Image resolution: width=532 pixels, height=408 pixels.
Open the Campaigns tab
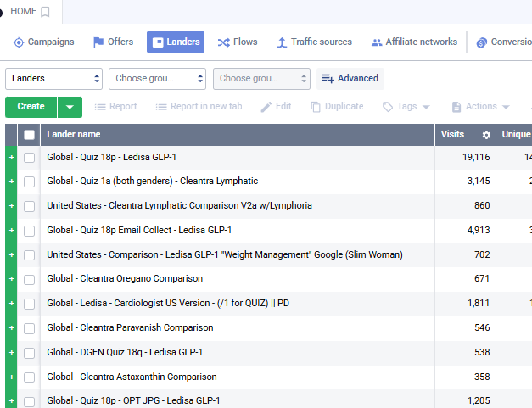pyautogui.click(x=43, y=42)
